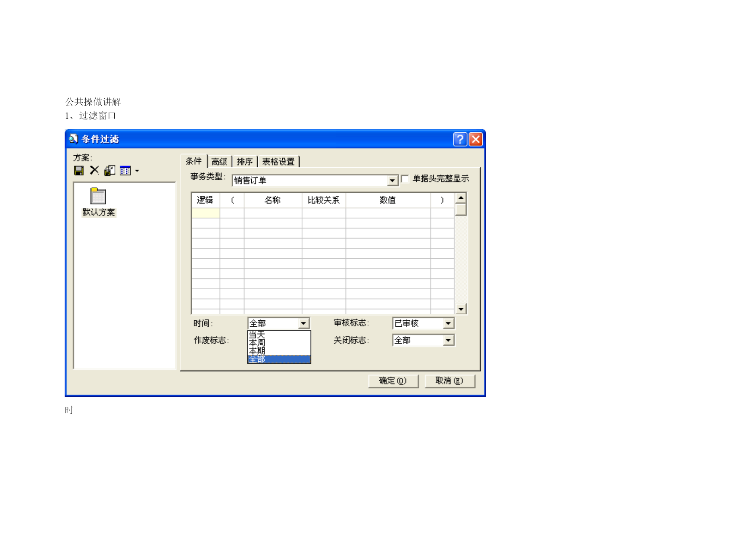Open the view mode dropdown arrow
This screenshot has width=756, height=535.
click(137, 171)
